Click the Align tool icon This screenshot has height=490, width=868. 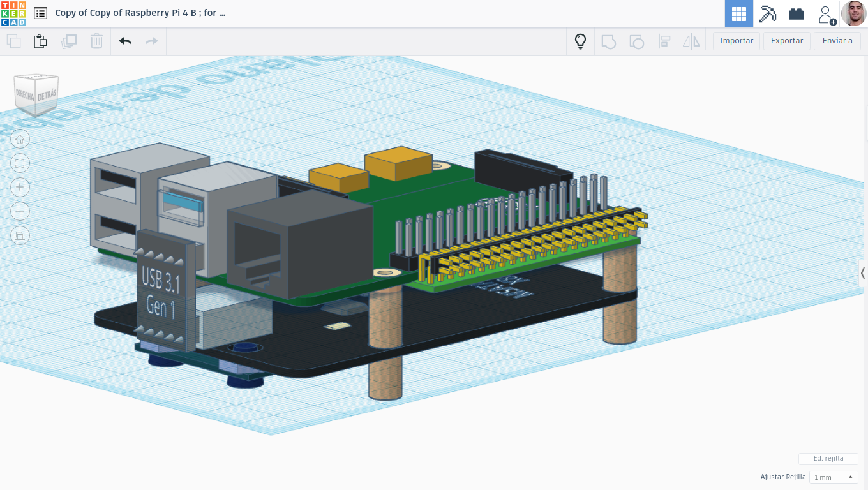(664, 41)
